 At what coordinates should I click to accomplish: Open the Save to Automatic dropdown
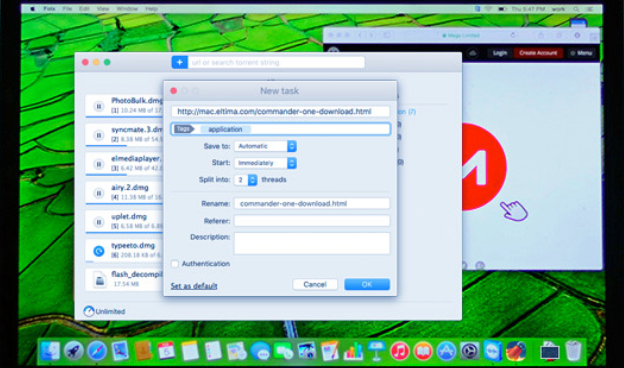[265, 146]
